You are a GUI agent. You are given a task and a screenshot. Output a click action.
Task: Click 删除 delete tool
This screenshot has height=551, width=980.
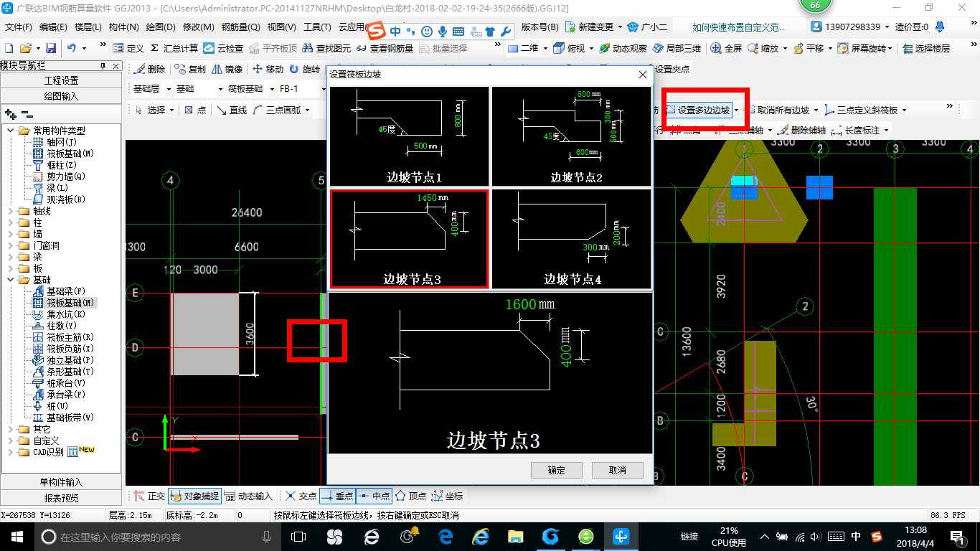[x=149, y=70]
